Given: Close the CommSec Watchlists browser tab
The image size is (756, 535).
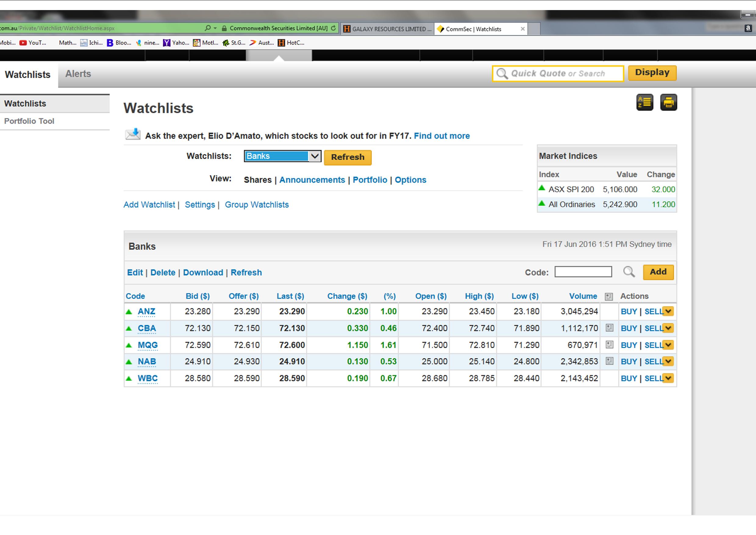Looking at the screenshot, I should [522, 29].
